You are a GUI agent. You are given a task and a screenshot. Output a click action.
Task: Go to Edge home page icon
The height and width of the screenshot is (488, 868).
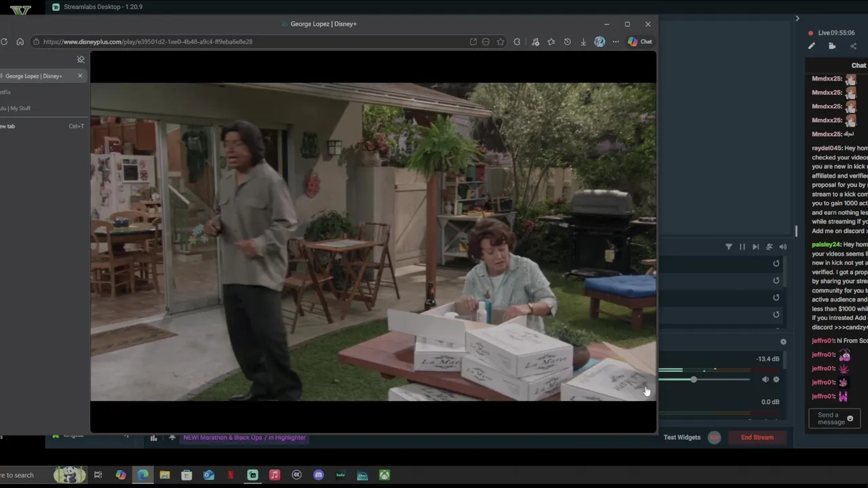(20, 41)
